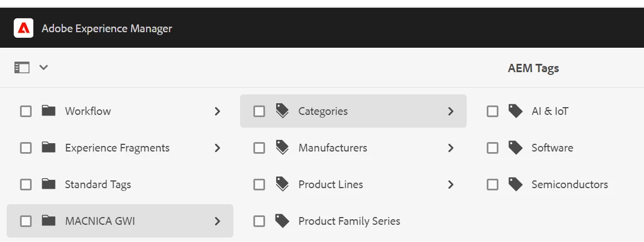Open the rail toggle panel icon
The height and width of the screenshot is (242, 644).
point(22,68)
